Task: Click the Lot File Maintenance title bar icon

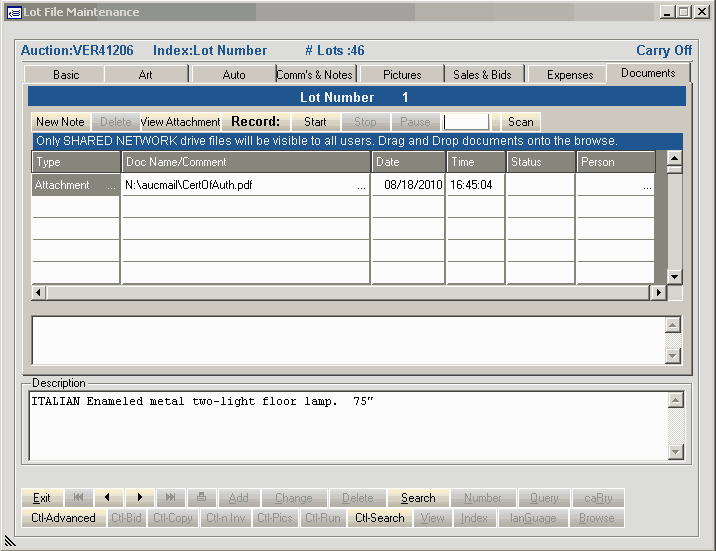Action: (14, 12)
